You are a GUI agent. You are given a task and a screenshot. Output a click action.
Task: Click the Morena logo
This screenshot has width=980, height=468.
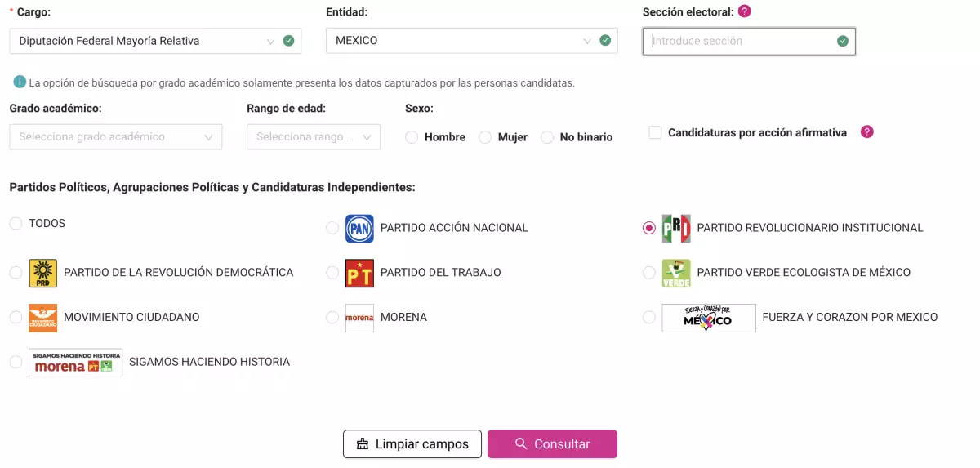pyautogui.click(x=359, y=318)
